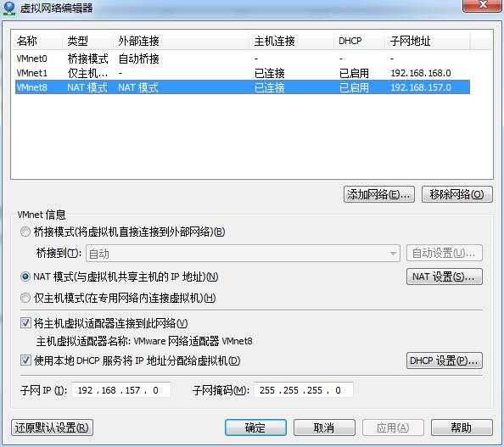This screenshot has width=504, height=447.
Task: Click the 子网掩码 input field
Action: [x=304, y=390]
